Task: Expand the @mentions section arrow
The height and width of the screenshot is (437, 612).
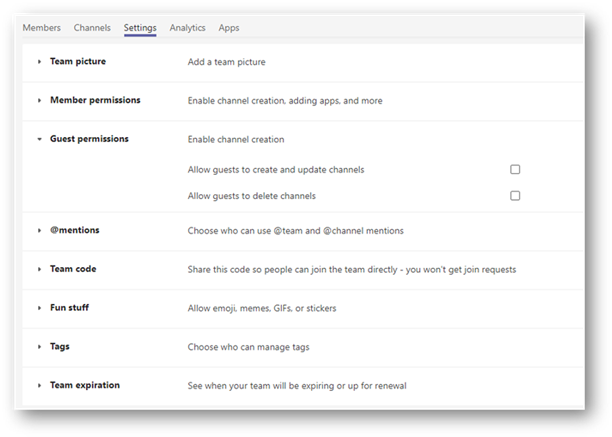Action: point(39,230)
